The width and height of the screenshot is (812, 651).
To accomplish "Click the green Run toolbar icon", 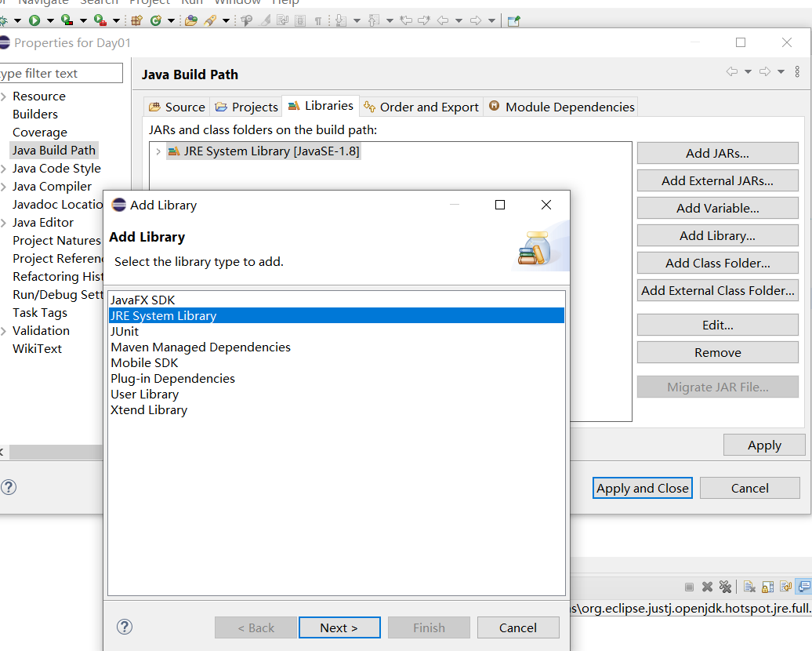I will point(34,20).
